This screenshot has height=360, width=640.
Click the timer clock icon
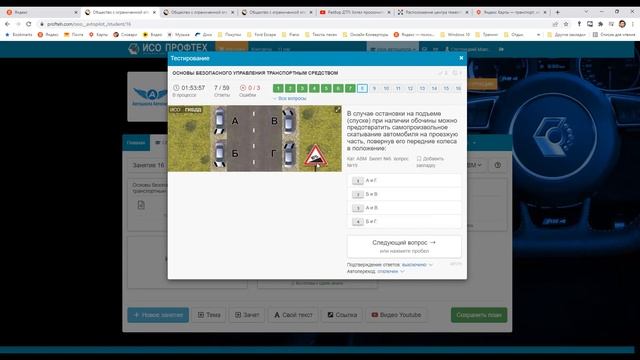coord(176,88)
